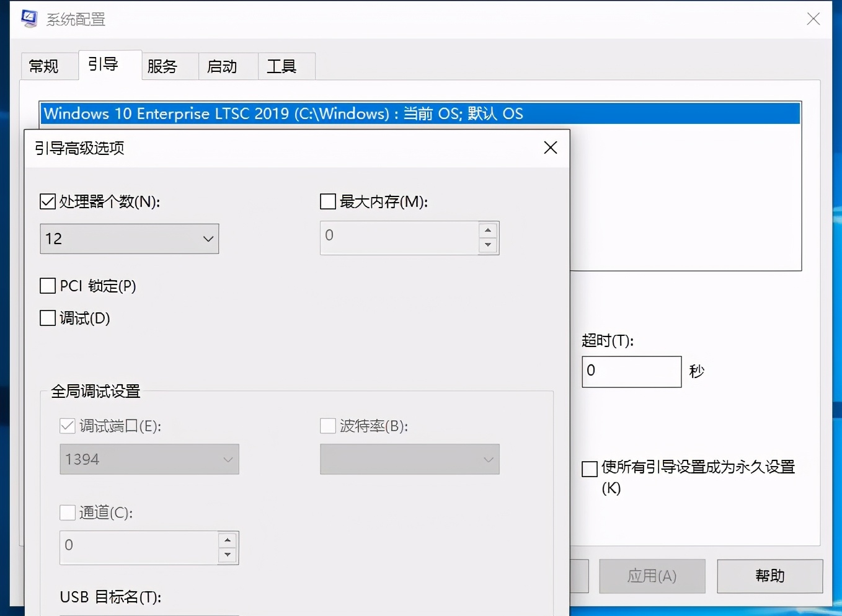Check the PCI 锁定(P) option
Viewport: 842px width, 616px height.
point(47,286)
